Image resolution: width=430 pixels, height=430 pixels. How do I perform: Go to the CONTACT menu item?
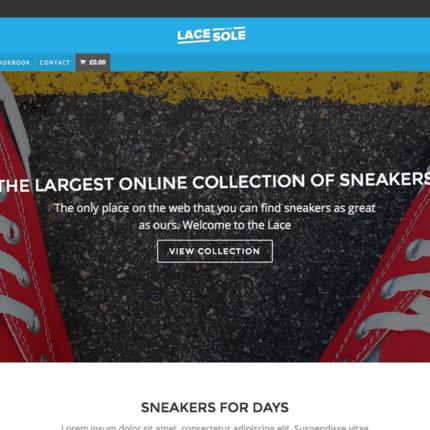pyautogui.click(x=55, y=63)
